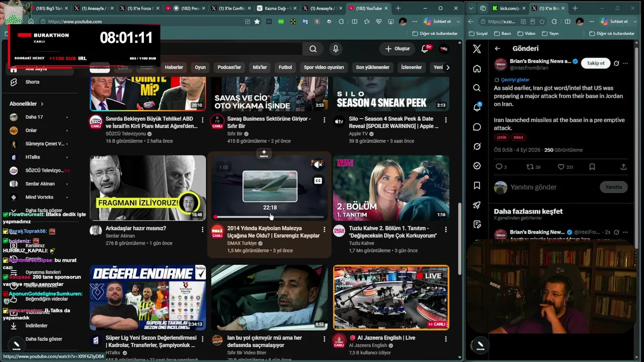Open Al Jazeera English live thumbnail
The image size is (644, 362).
391,297
